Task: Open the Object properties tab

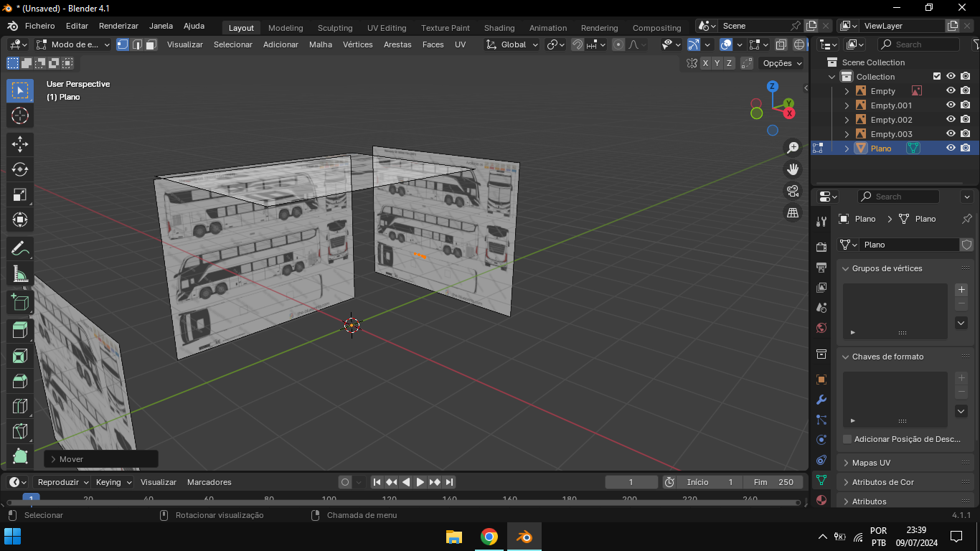Action: click(821, 380)
